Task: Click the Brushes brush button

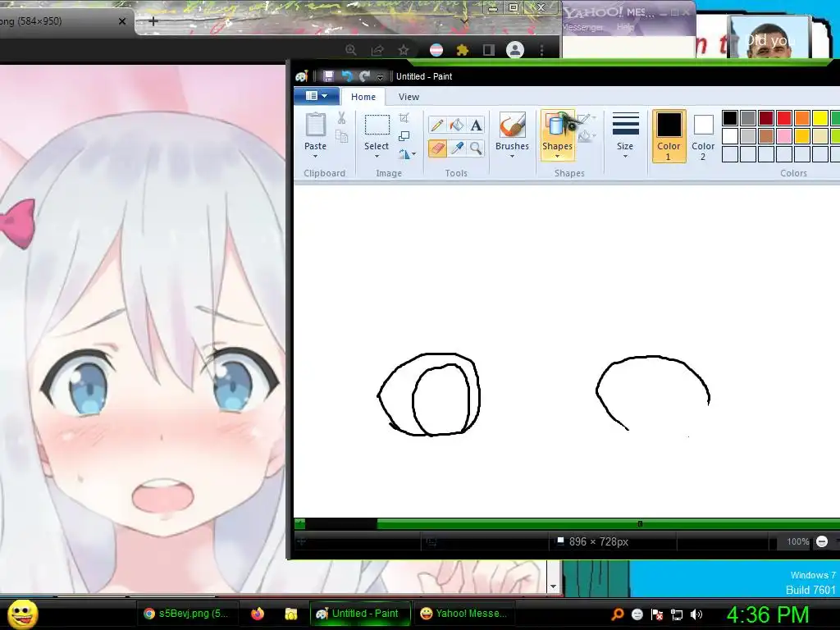Action: [512, 126]
